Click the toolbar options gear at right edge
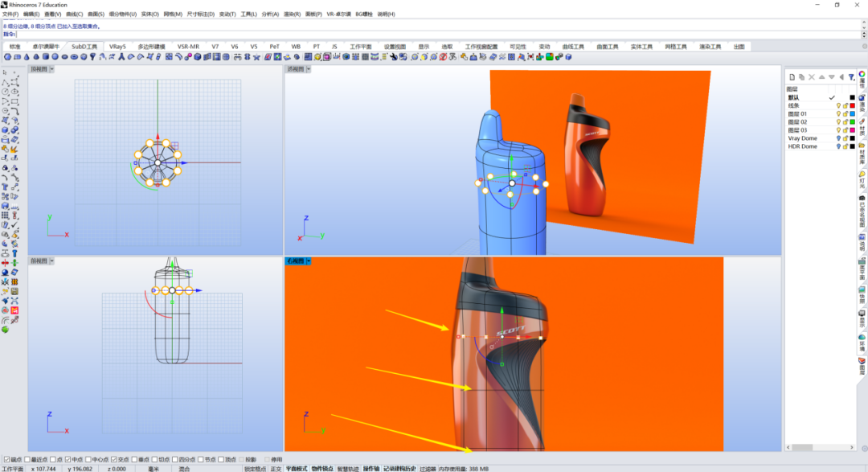The height and width of the screenshot is (472, 868). coord(864,47)
